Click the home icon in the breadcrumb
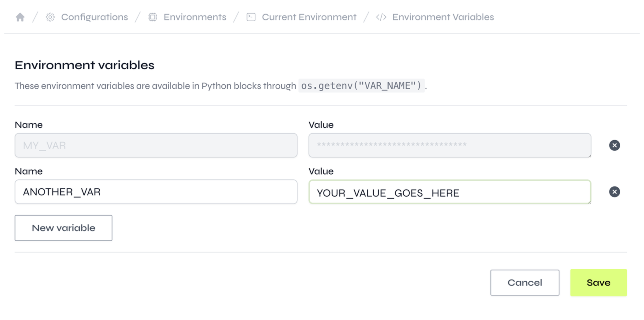644x320 pixels. click(20, 17)
